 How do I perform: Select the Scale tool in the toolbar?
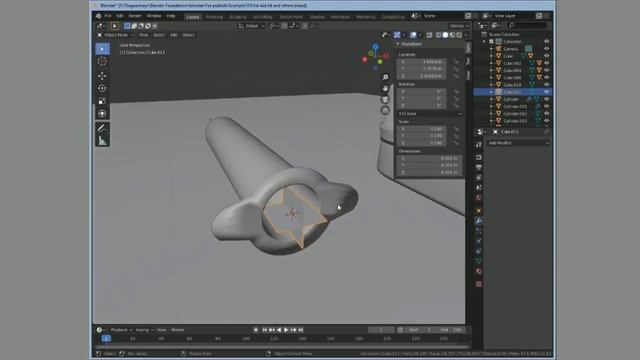pos(102,101)
